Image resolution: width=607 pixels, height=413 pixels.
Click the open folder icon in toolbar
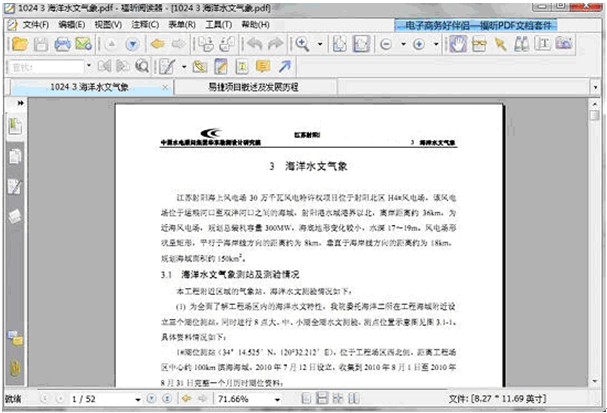click(x=18, y=45)
